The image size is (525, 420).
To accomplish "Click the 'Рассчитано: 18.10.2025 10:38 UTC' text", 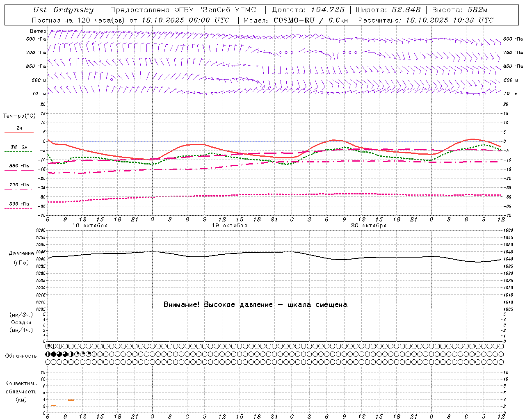I will (x=426, y=20).
